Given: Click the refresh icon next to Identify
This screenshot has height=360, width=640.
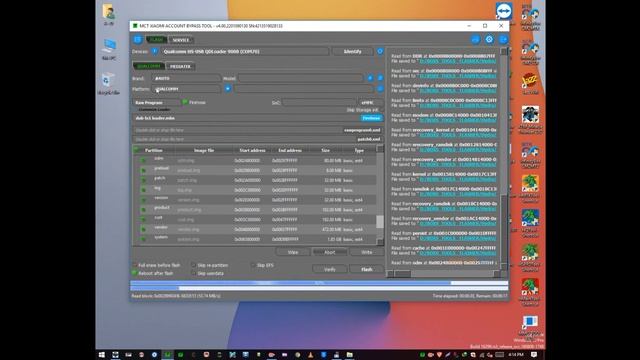Looking at the screenshot, I should click(x=380, y=51).
